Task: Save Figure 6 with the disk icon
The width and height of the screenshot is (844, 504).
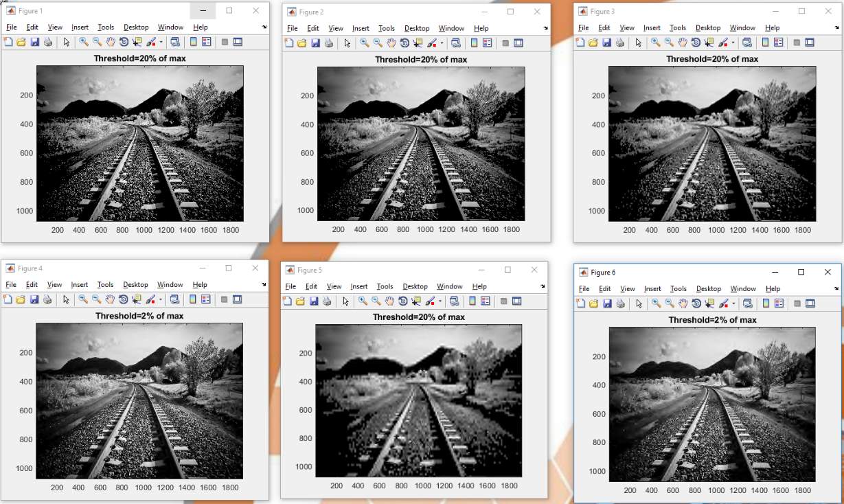Action: pyautogui.click(x=606, y=303)
